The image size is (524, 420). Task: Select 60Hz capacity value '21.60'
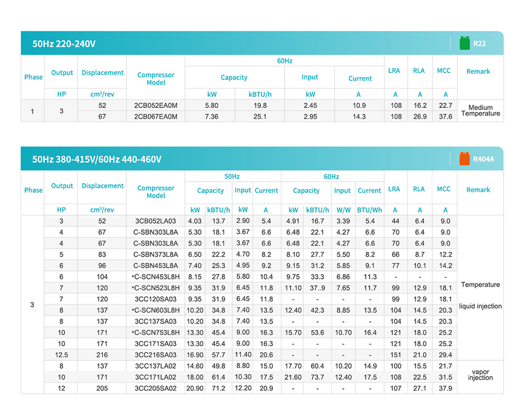pos(293,377)
